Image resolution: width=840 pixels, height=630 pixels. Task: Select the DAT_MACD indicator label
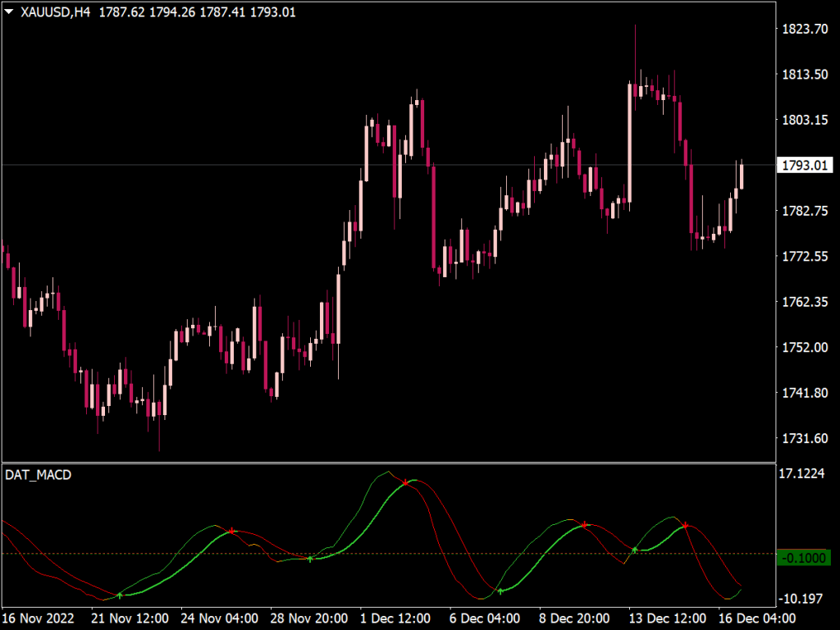pyautogui.click(x=36, y=474)
